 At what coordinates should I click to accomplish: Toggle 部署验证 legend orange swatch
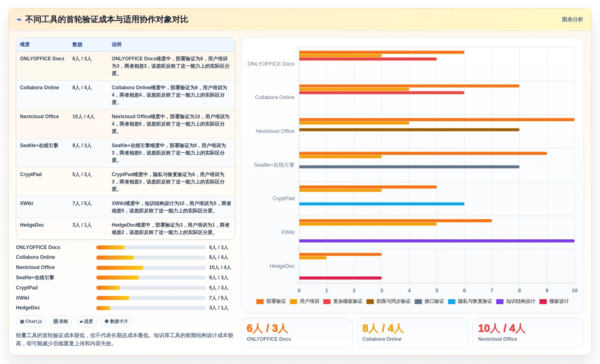260,302
